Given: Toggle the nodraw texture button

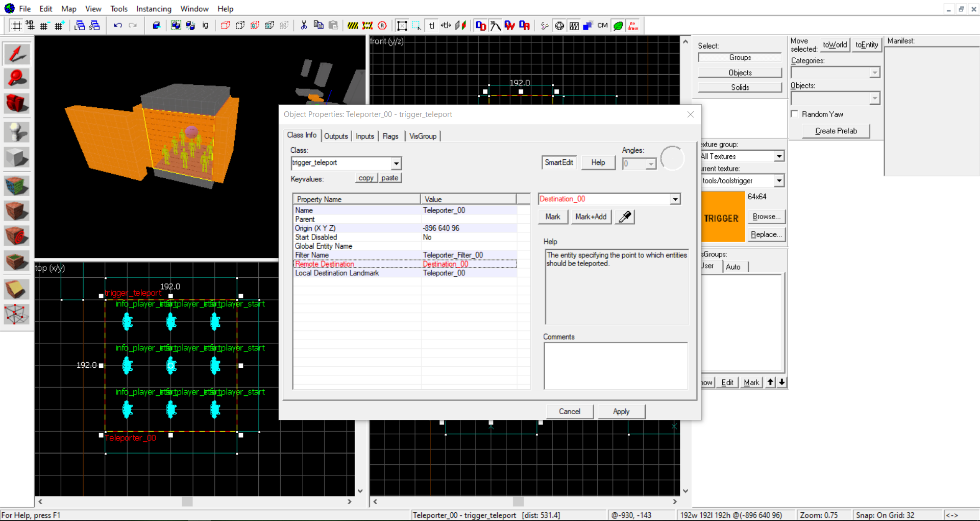Looking at the screenshot, I should (633, 26).
